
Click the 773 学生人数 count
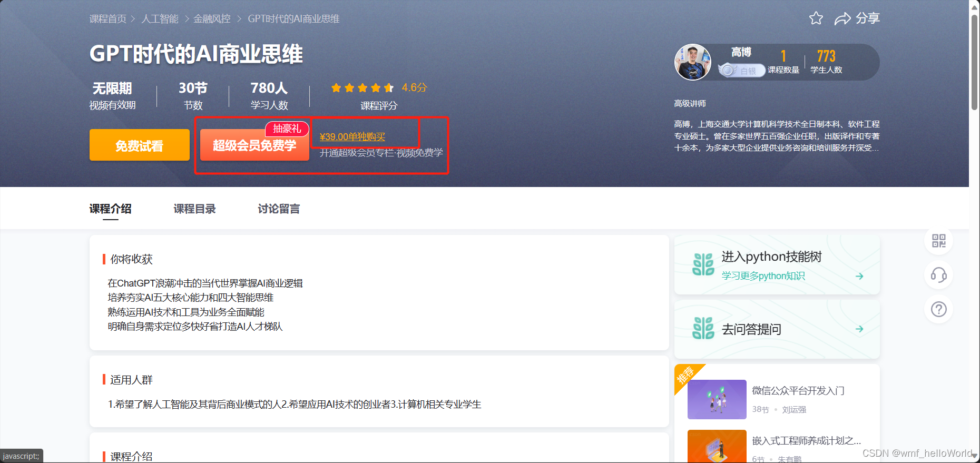826,62
